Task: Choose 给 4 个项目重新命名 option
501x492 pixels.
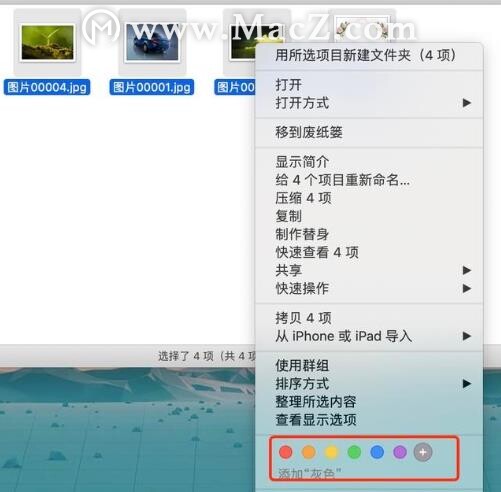Action: tap(369, 180)
